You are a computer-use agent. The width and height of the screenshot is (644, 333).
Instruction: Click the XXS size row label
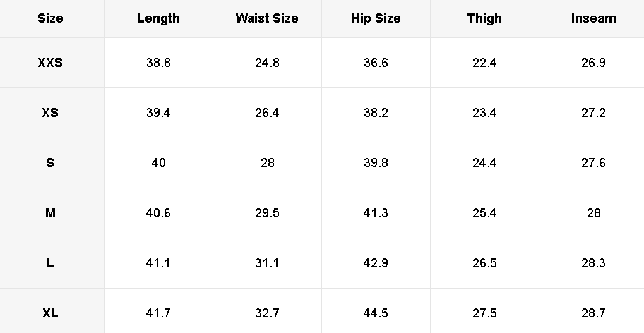(50, 63)
